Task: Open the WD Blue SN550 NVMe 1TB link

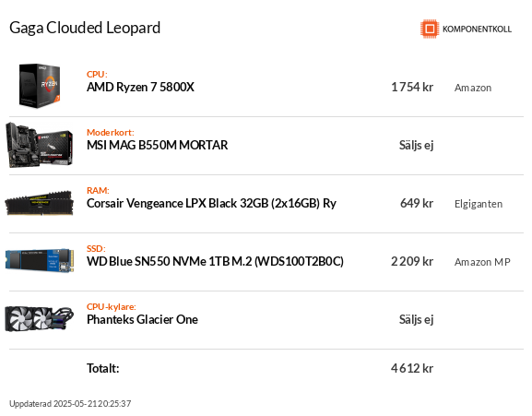Action: [215, 262]
